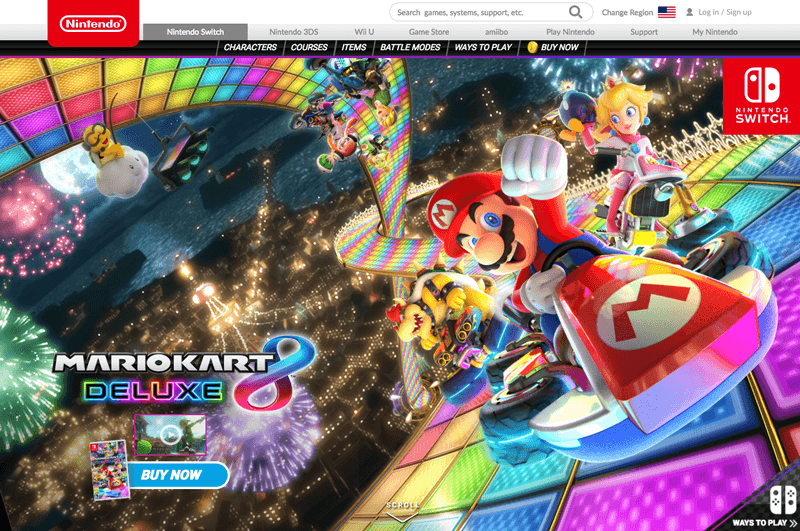Go to Characters section
The width and height of the screenshot is (800, 531).
tap(250, 47)
